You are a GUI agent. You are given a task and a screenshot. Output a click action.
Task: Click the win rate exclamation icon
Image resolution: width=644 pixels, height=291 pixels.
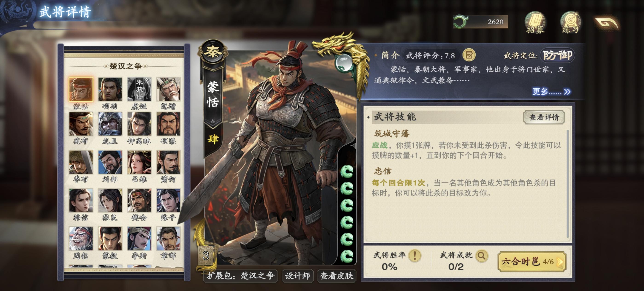pos(414,256)
